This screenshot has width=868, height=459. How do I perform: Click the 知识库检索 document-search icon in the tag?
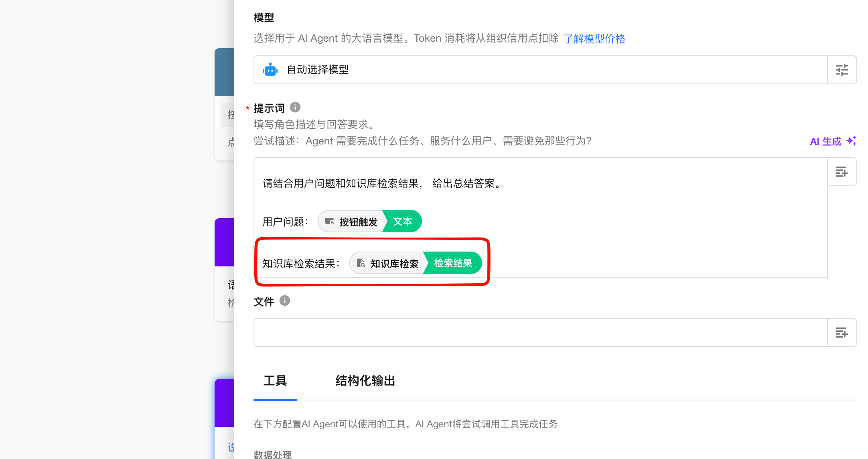point(361,263)
